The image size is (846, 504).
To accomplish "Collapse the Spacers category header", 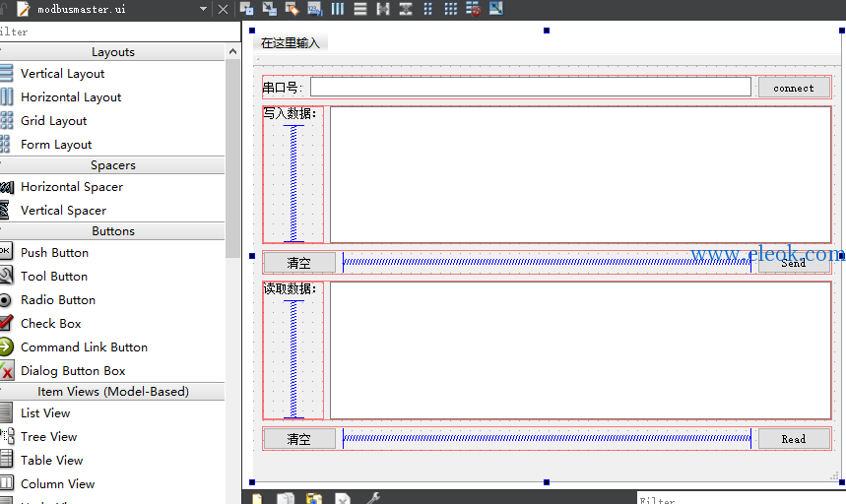I will click(x=112, y=165).
